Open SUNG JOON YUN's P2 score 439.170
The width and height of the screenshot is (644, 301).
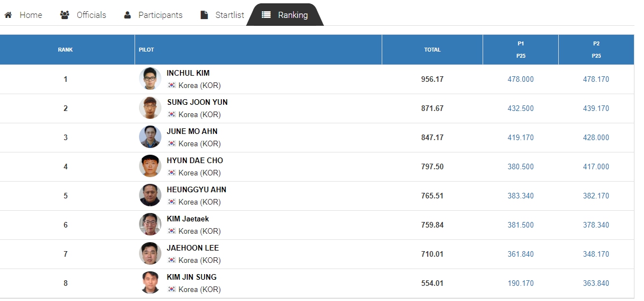[596, 108]
